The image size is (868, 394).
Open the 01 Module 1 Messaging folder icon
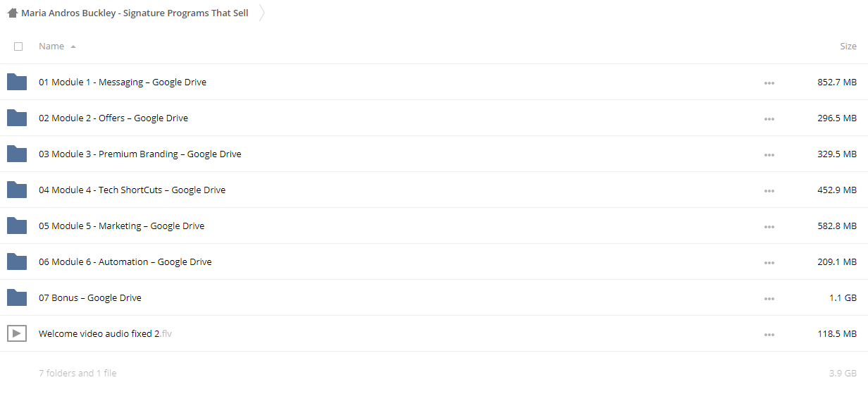17,82
